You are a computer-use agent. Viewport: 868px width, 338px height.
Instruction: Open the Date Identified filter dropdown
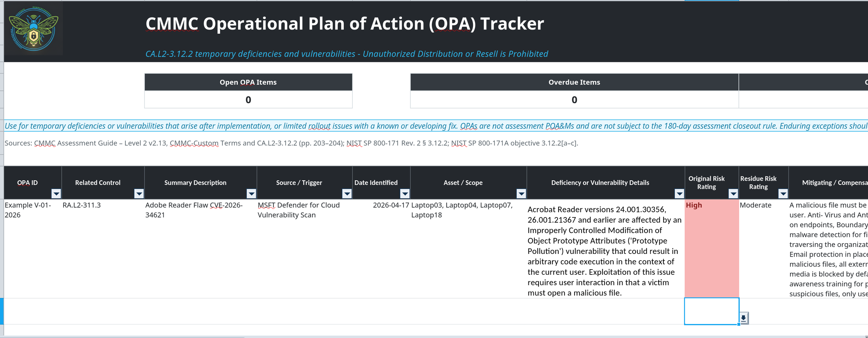coord(405,193)
